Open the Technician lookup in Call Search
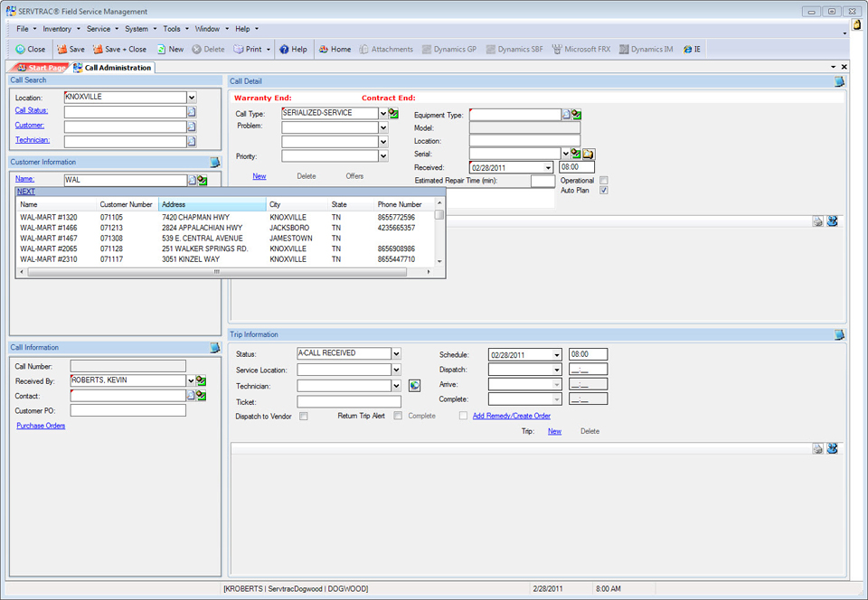The width and height of the screenshot is (868, 600). (192, 142)
